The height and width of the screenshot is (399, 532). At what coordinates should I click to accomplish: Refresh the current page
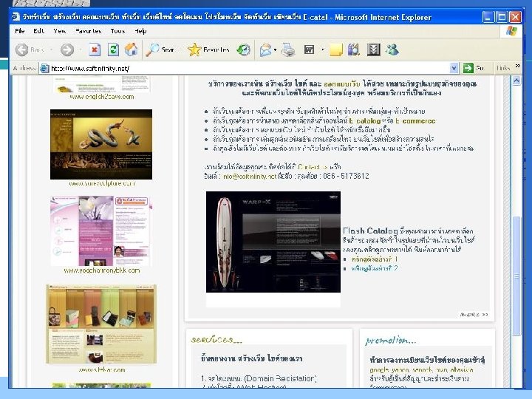coord(113,50)
